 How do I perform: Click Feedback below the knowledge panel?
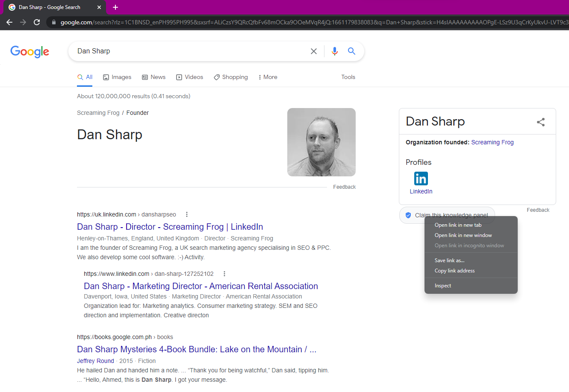click(538, 210)
